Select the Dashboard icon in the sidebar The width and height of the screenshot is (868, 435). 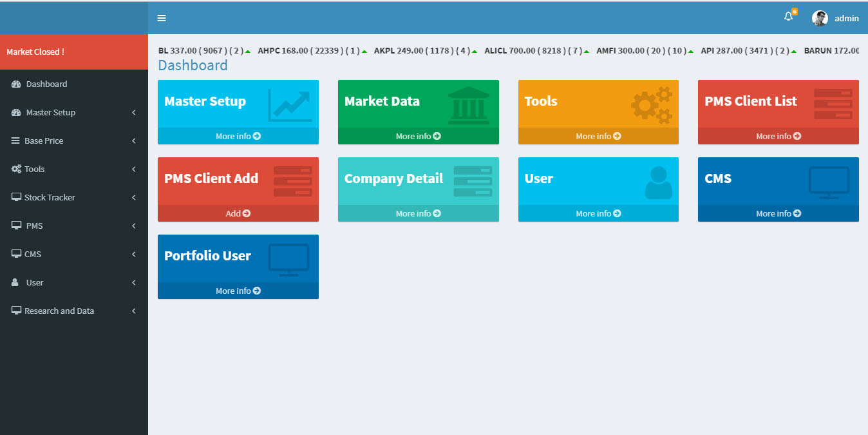(x=15, y=84)
